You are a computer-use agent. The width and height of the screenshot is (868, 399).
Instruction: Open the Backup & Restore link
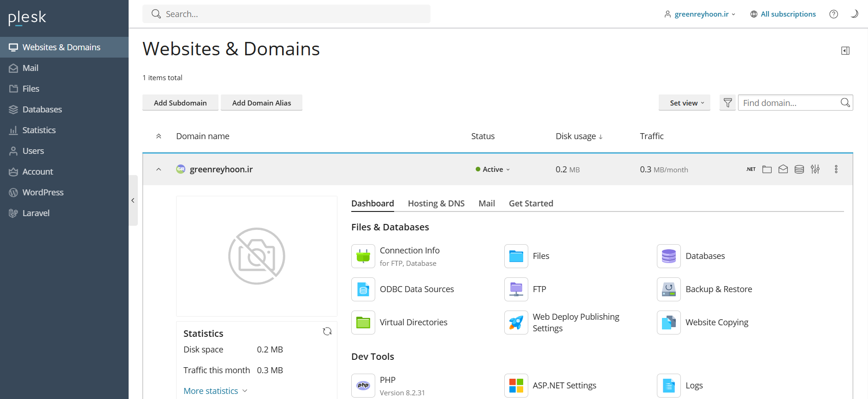(719, 289)
